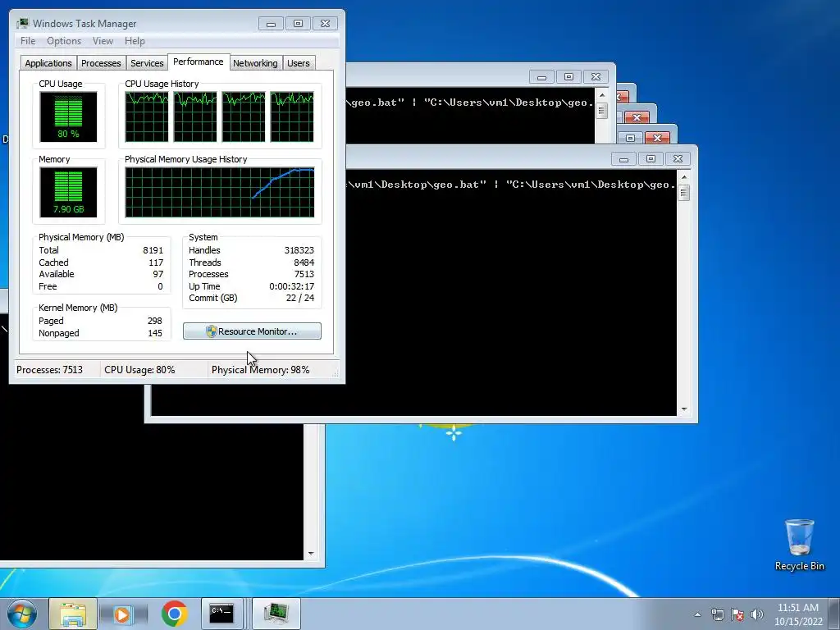Viewport: 840px width, 630px height.
Task: Click the Up Time value 0:00:32:17
Action: coord(291,286)
